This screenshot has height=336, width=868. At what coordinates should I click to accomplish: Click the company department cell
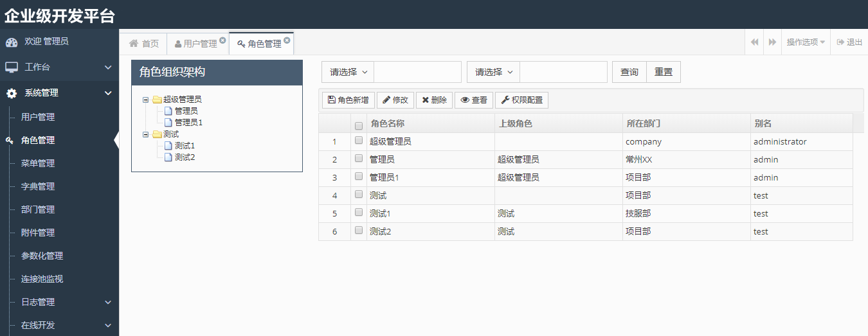click(x=687, y=141)
